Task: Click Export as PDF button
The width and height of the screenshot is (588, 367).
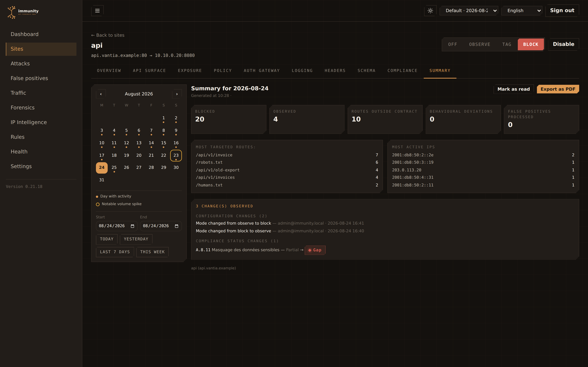Action: 558,89
